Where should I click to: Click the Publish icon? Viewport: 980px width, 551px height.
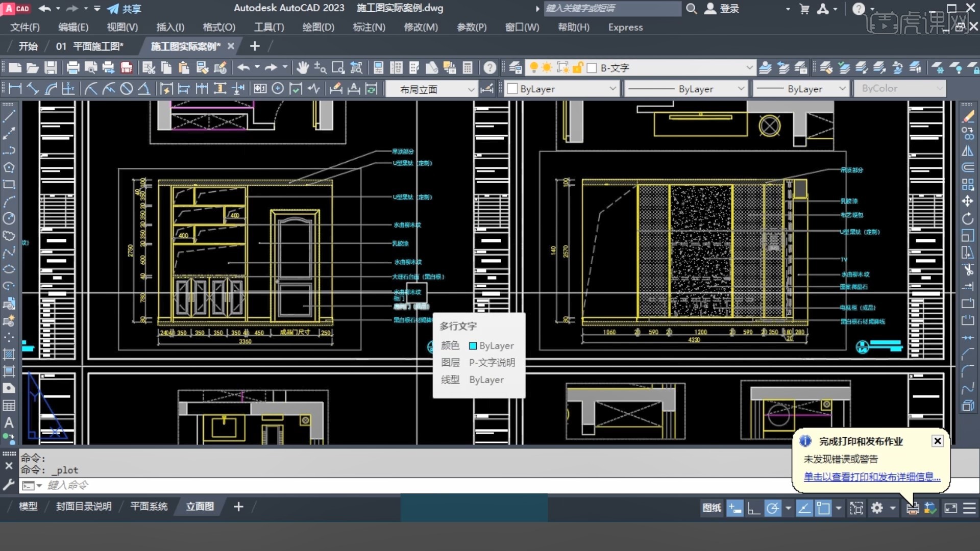pos(108,67)
